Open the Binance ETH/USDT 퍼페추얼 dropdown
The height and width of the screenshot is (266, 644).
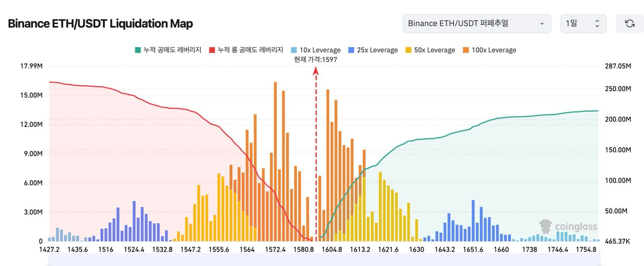point(476,24)
